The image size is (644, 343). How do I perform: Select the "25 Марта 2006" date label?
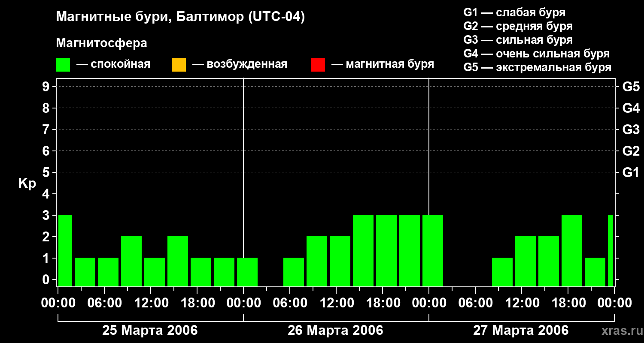click(150, 331)
